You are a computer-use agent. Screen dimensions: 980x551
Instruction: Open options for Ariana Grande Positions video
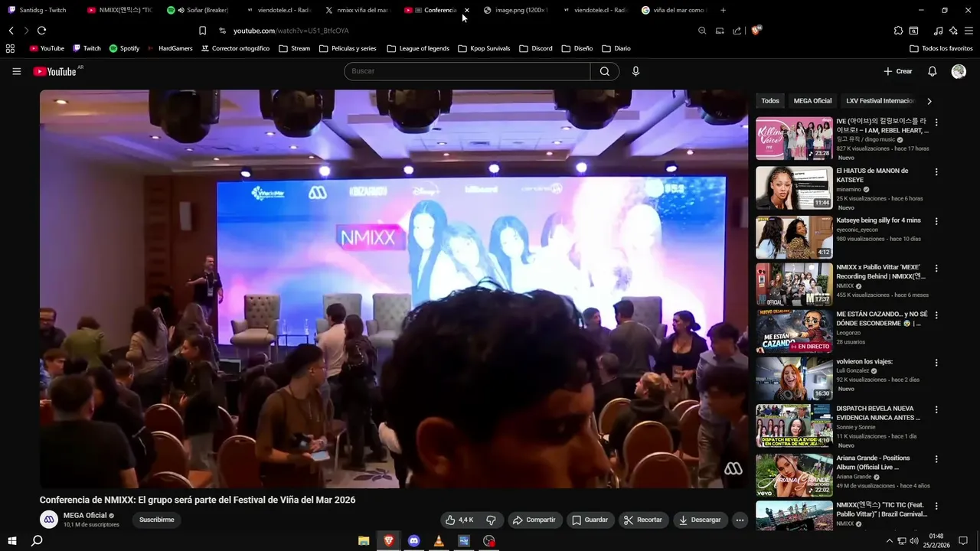936,459
